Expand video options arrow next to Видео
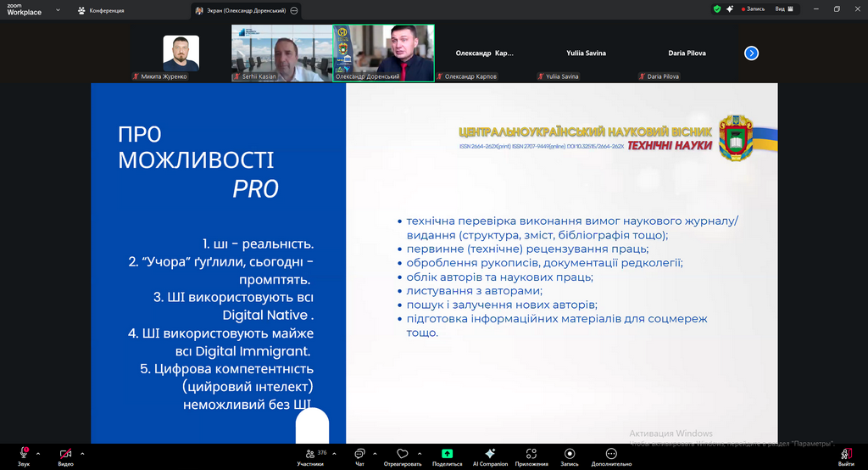868x470 pixels. (x=82, y=453)
